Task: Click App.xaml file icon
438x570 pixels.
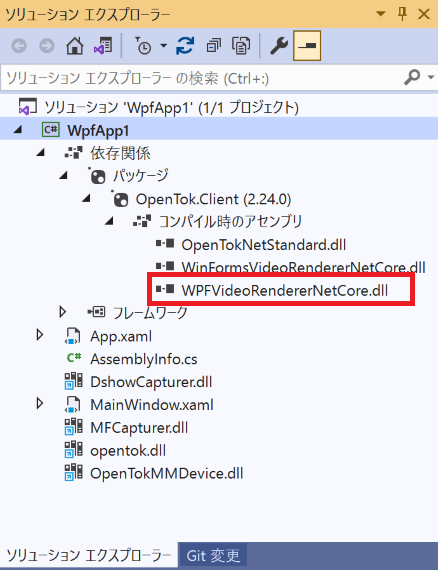Action: (73, 336)
